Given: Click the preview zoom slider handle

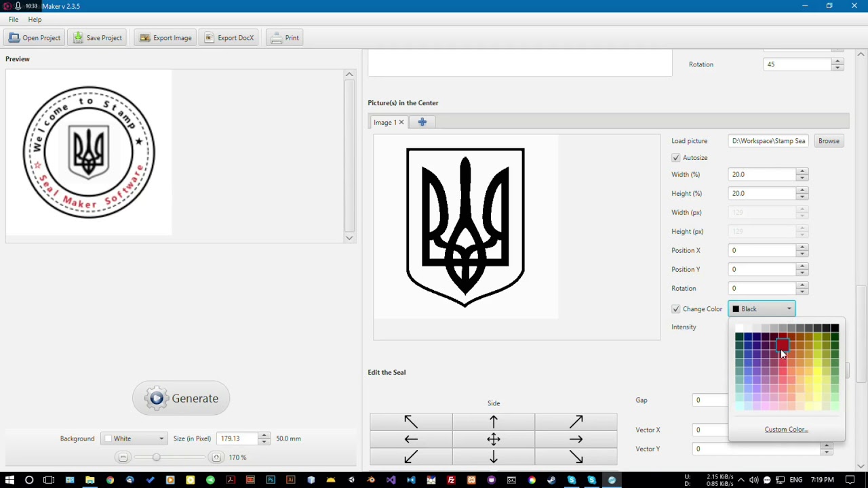Looking at the screenshot, I should [x=156, y=457].
